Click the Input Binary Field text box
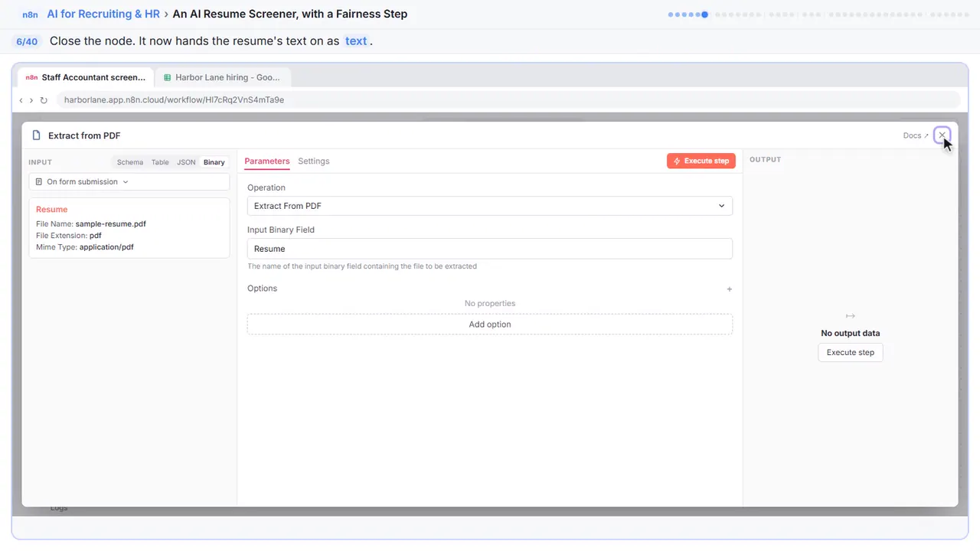This screenshot has width=980, height=551. pos(490,249)
